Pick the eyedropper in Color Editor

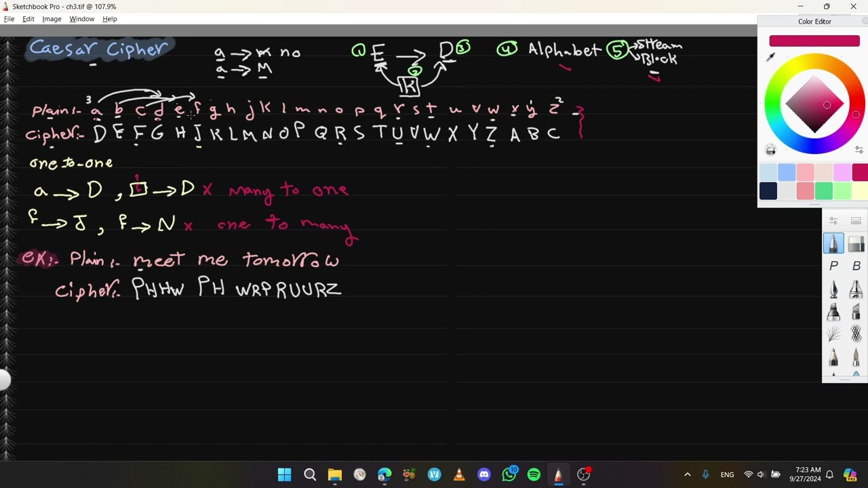[770, 58]
